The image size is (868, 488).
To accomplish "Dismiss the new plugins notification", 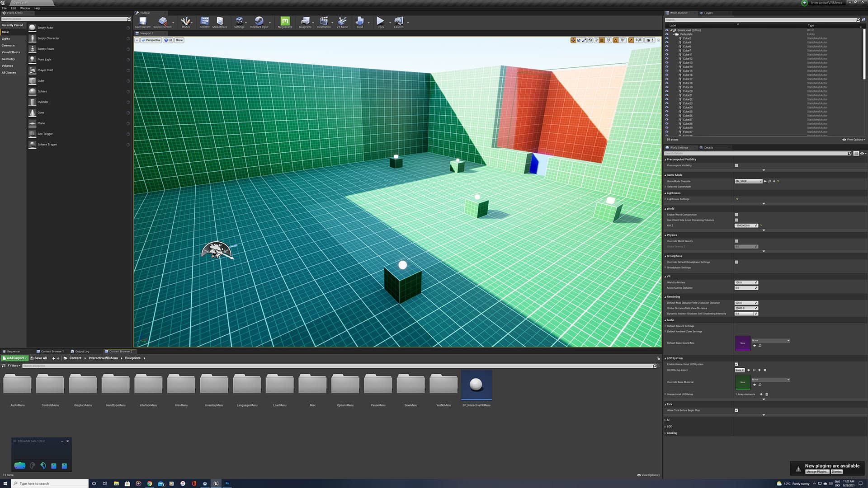I will [x=836, y=472].
